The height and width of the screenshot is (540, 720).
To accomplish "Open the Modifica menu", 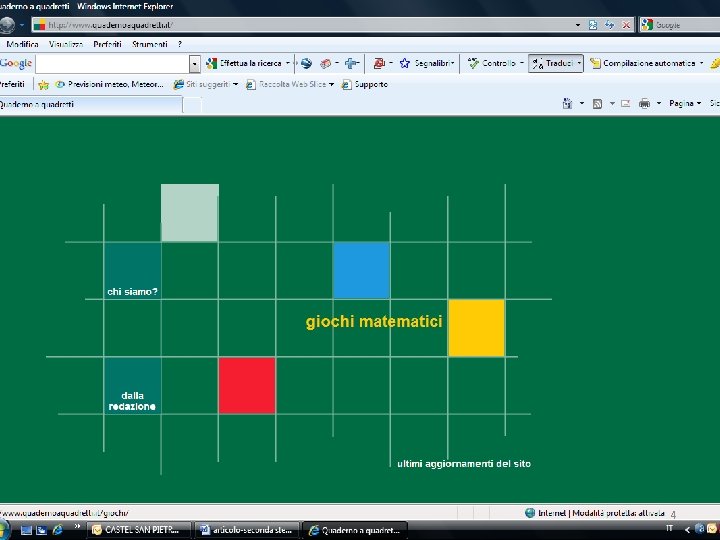I will pos(22,45).
